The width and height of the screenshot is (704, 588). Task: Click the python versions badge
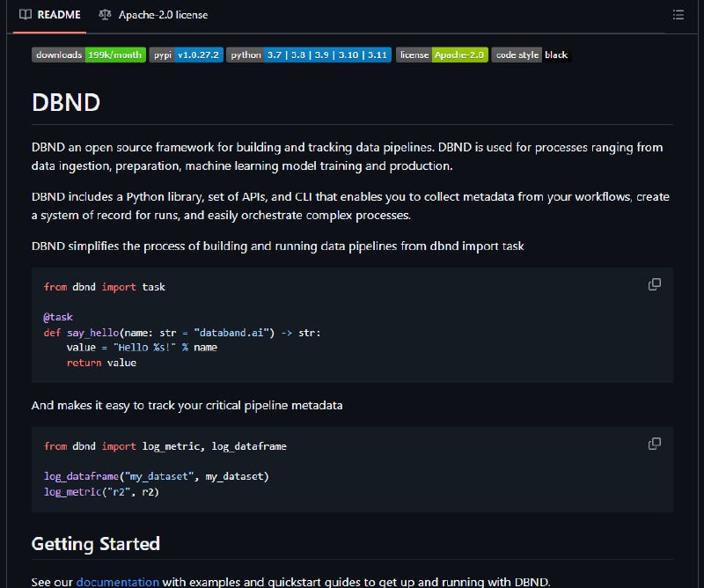pos(309,55)
